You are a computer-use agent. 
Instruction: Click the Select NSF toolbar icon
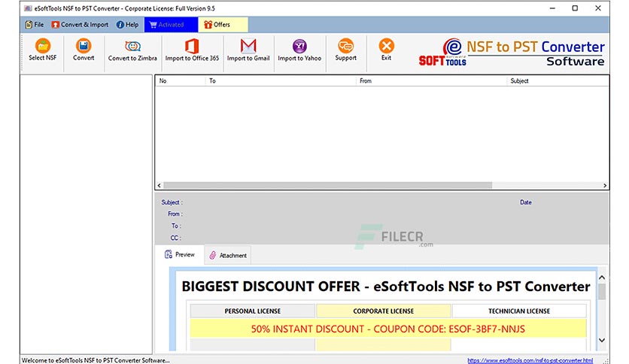(x=43, y=46)
